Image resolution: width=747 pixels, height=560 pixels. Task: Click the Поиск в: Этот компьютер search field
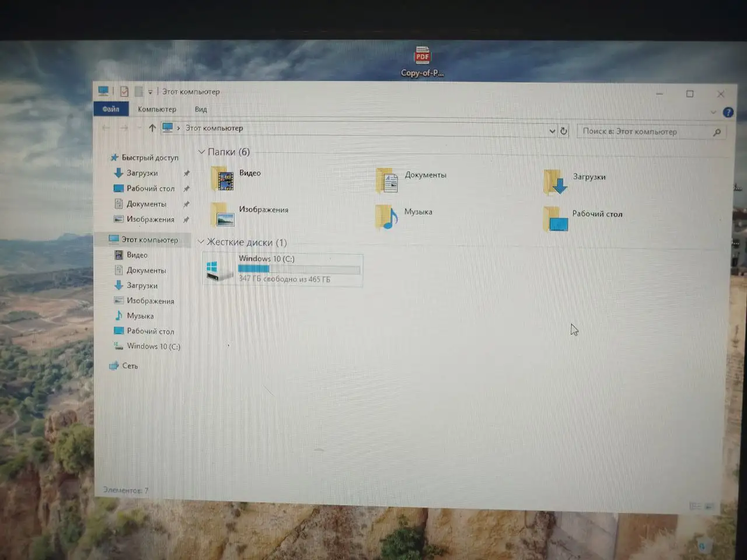click(651, 132)
